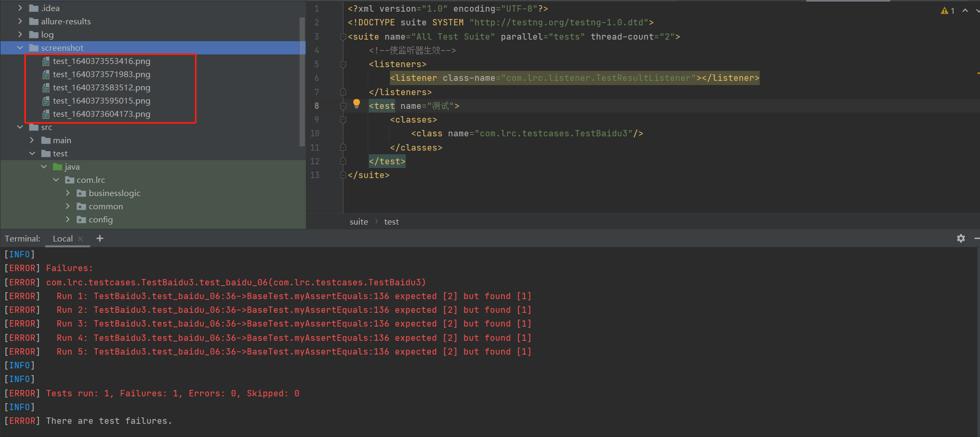
Task: Click the common package icon
Action: click(81, 206)
